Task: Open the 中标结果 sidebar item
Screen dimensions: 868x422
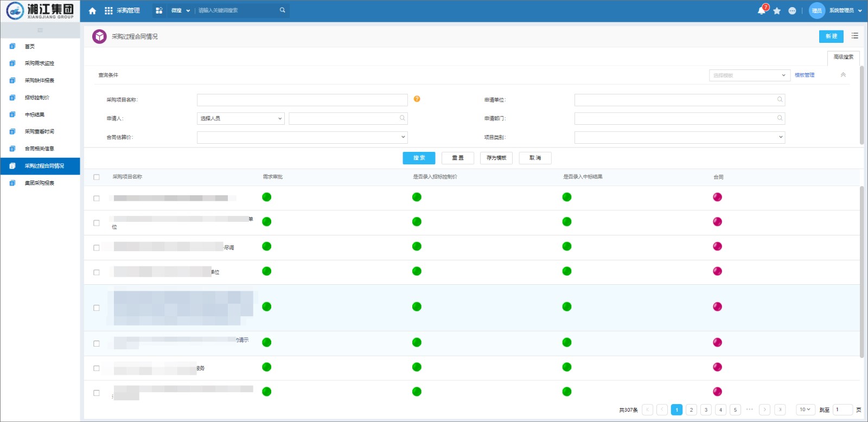Action: (40, 114)
